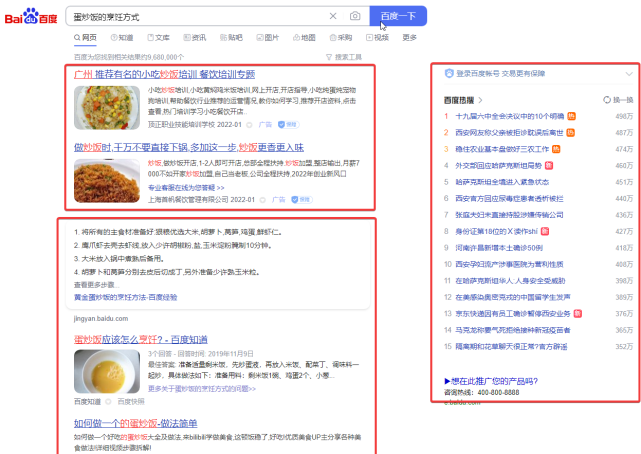The height and width of the screenshot is (454, 641).
Task: Open 更多关于蛋炒饭的烹饪方式的问题 link
Action: (202, 389)
